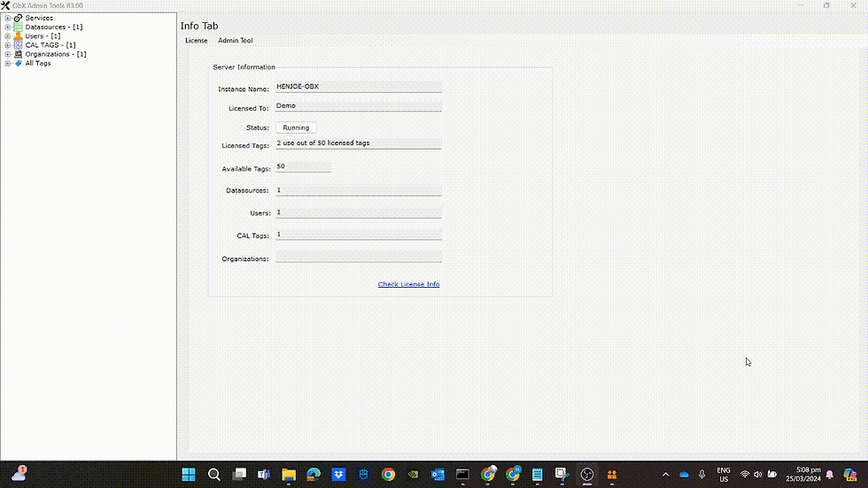868x488 pixels.
Task: Click the Datasources count field
Action: 359,190
